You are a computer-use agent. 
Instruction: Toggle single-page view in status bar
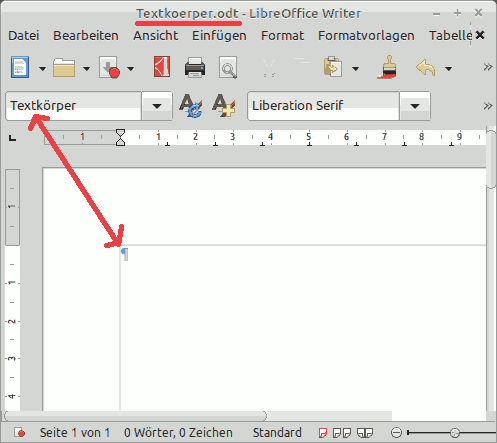(x=323, y=433)
